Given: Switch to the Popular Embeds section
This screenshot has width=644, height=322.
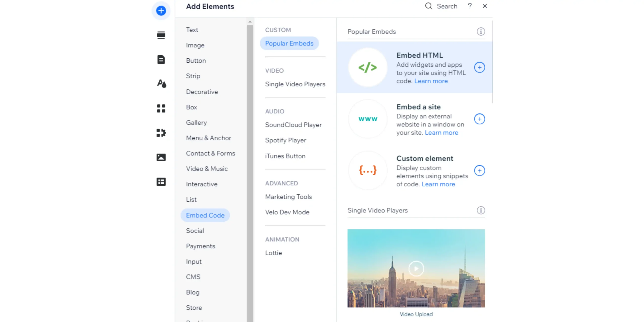Looking at the screenshot, I should tap(289, 43).
